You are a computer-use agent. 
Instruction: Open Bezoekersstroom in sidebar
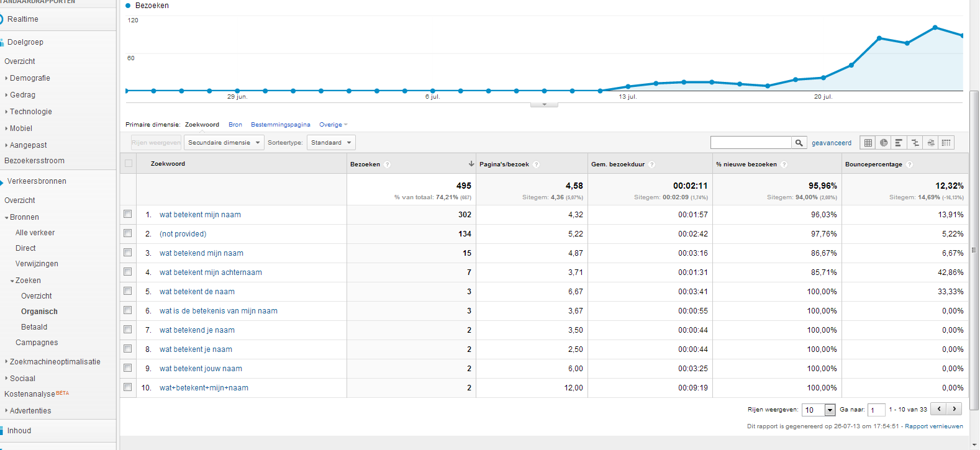coord(34,161)
